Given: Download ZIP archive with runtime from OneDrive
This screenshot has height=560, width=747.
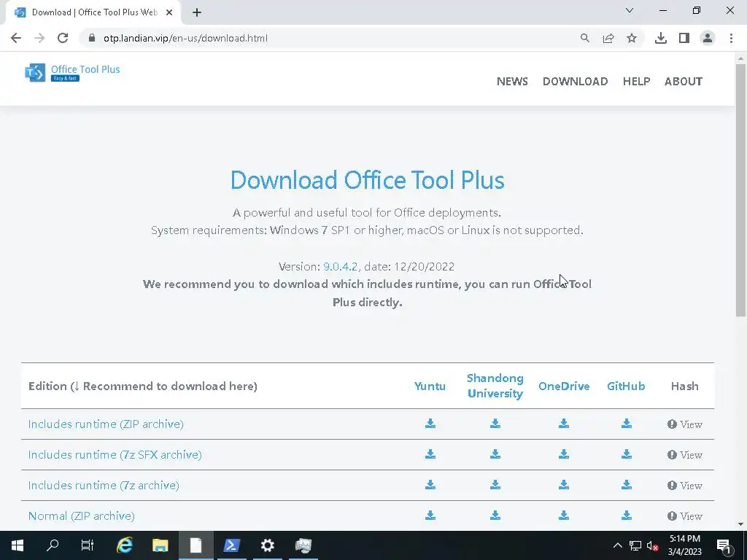Looking at the screenshot, I should pyautogui.click(x=564, y=424).
